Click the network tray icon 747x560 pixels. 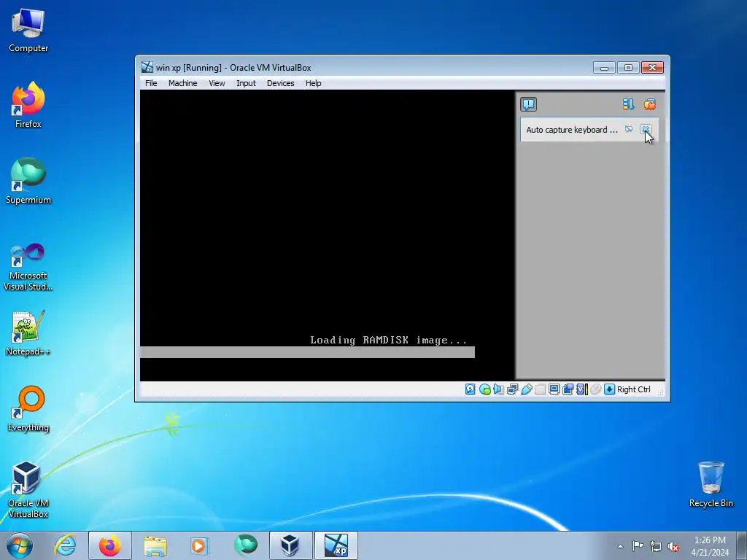pyautogui.click(x=656, y=546)
